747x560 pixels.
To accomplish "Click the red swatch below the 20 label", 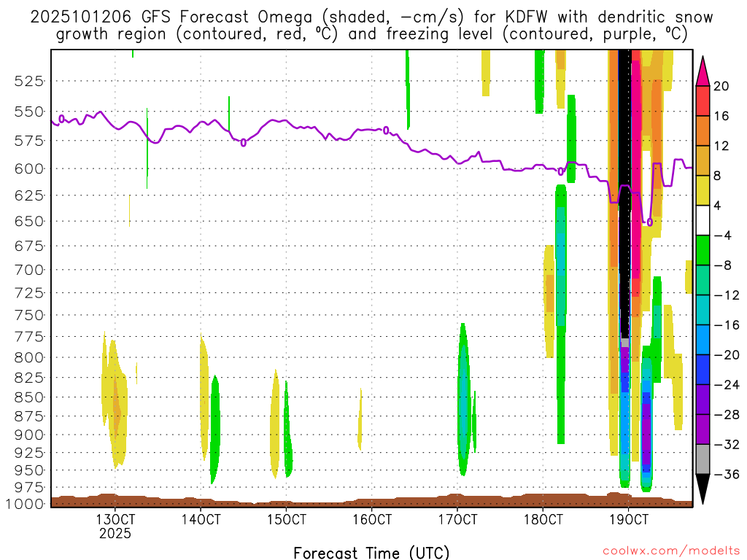I will point(703,101).
